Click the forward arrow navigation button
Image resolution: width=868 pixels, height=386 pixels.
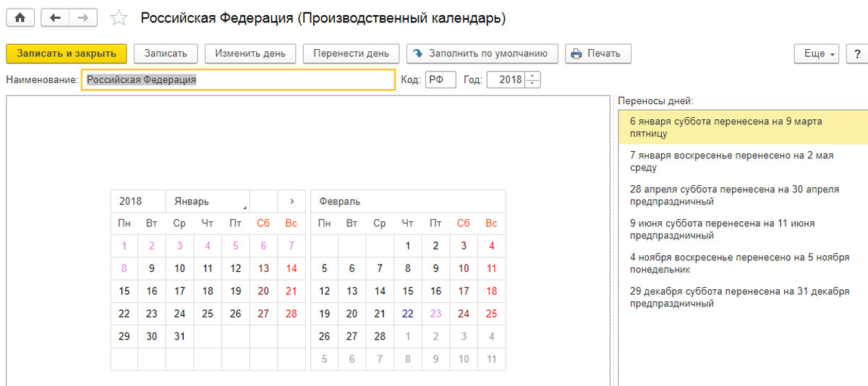[x=83, y=18]
